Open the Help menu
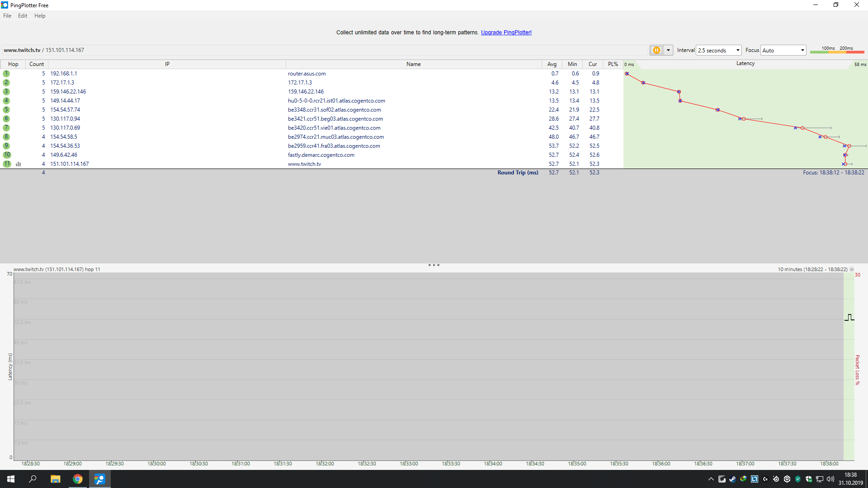868x488 pixels. click(40, 16)
